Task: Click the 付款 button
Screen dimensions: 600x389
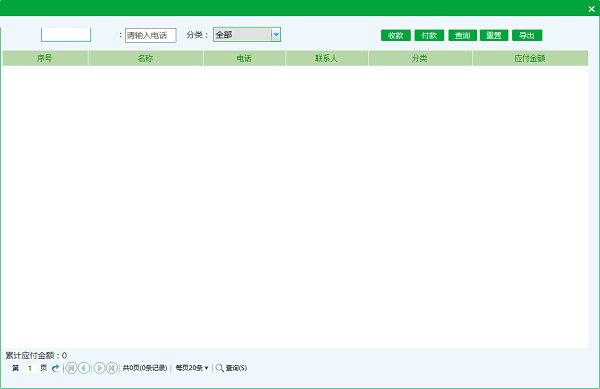Action: pos(429,35)
